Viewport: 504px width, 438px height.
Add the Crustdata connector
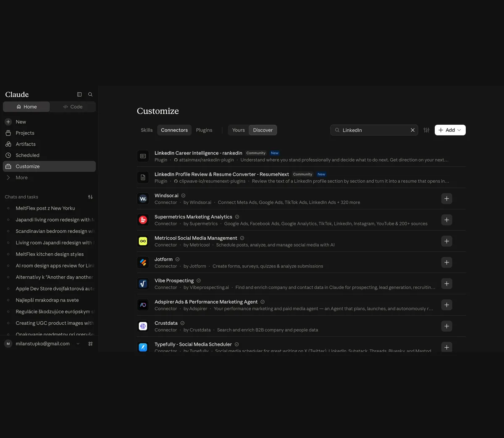point(446,326)
